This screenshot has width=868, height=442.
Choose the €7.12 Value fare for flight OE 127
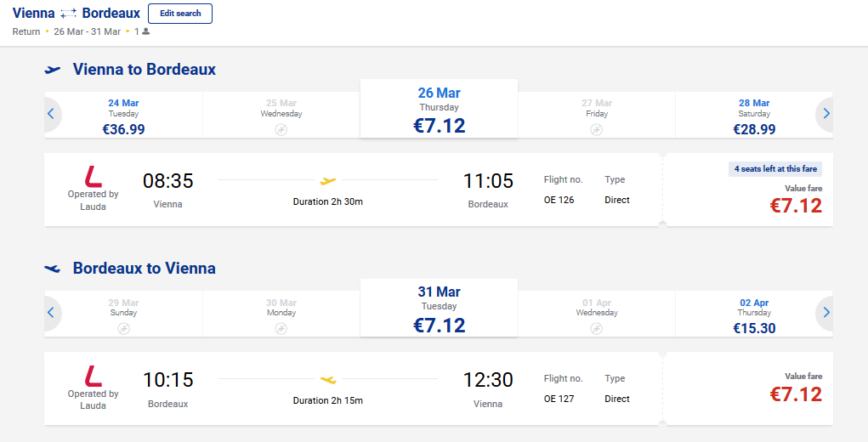point(748,388)
